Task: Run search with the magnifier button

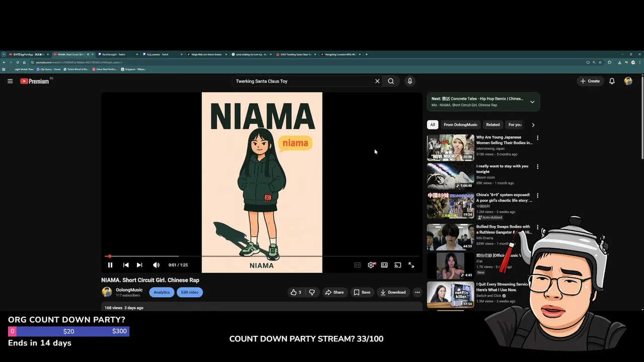Action: [391, 81]
